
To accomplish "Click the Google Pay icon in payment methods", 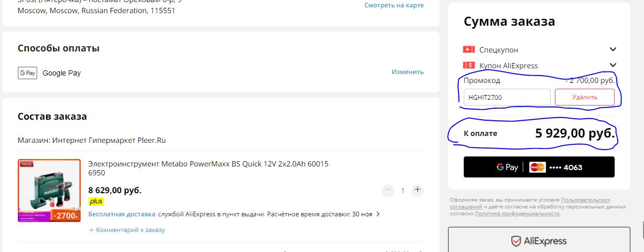I will coord(27,73).
